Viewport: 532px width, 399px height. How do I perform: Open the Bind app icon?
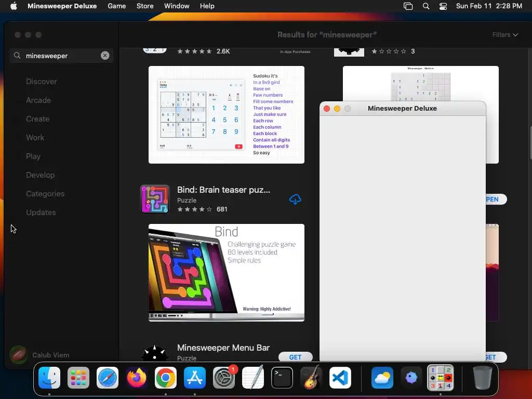(x=155, y=199)
